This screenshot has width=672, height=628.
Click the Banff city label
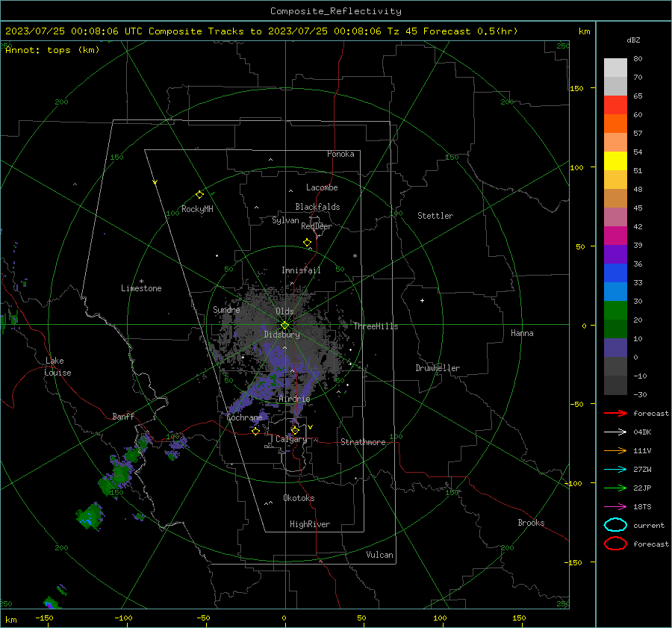click(x=123, y=416)
